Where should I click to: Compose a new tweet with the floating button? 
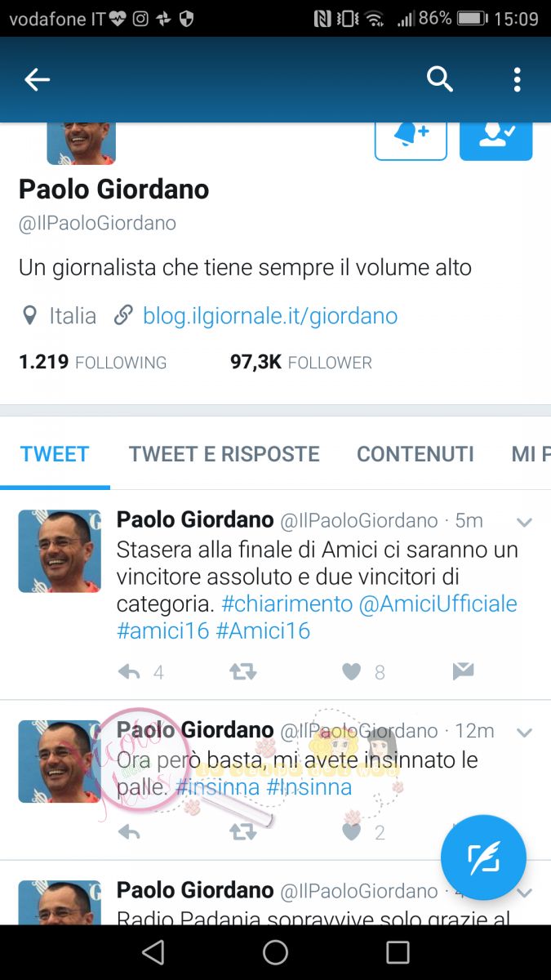point(483,857)
